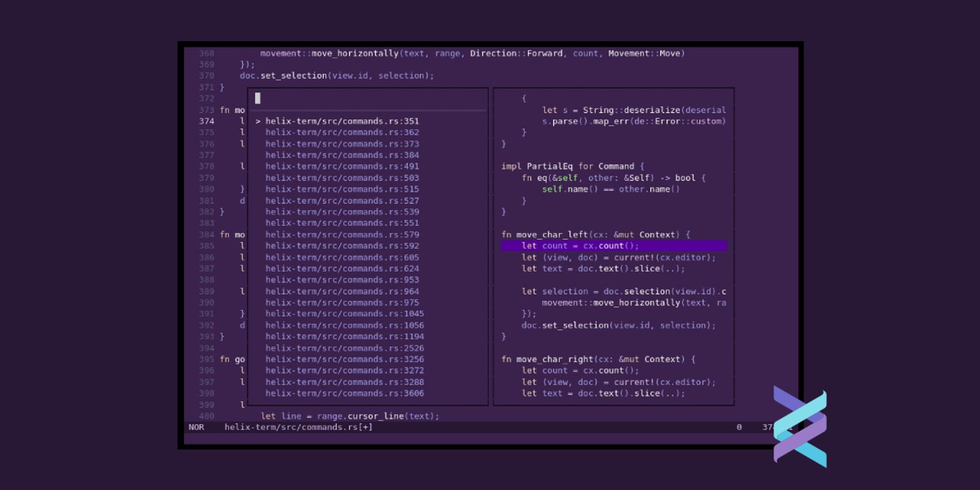Select picker result helix-term/src/commands.rs:351
This screenshot has width=980, height=490.
click(x=342, y=121)
